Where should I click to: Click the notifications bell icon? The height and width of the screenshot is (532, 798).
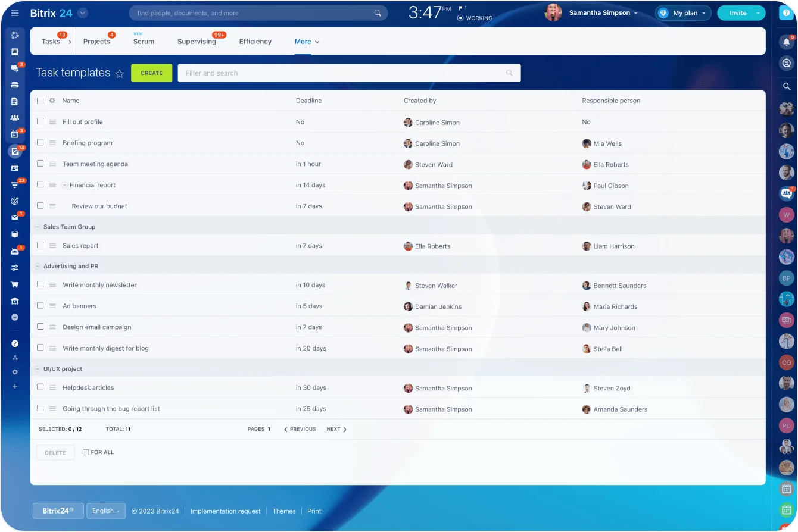786,42
